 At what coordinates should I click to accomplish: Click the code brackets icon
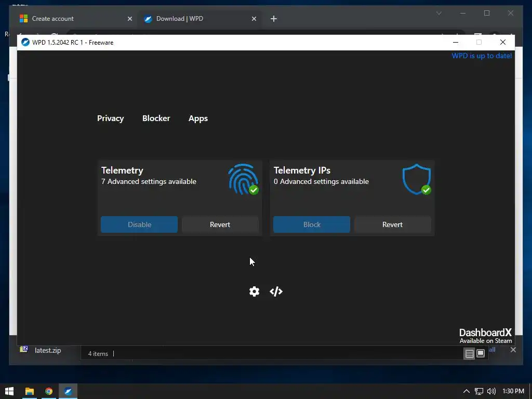tap(276, 291)
